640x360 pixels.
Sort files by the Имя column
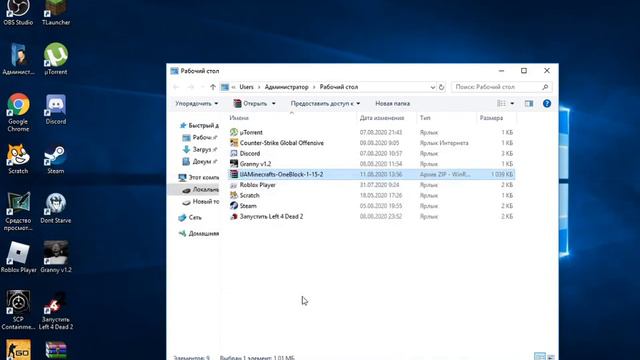[x=292, y=118]
